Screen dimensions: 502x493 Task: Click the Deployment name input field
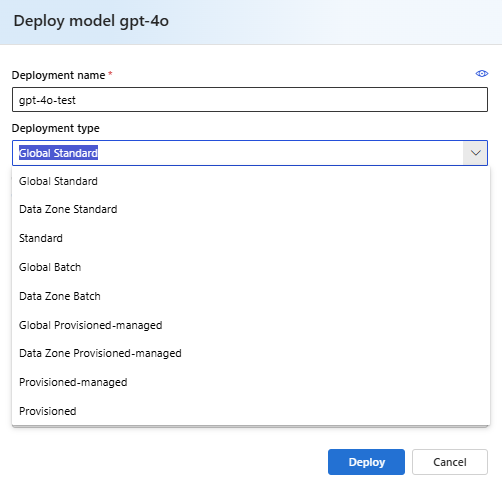(250, 100)
